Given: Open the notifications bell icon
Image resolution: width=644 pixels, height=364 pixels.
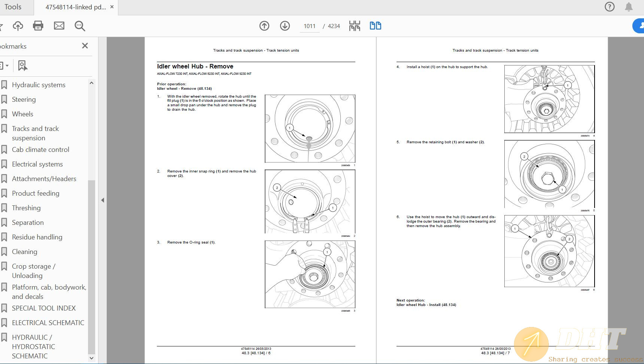Looking at the screenshot, I should [629, 7].
